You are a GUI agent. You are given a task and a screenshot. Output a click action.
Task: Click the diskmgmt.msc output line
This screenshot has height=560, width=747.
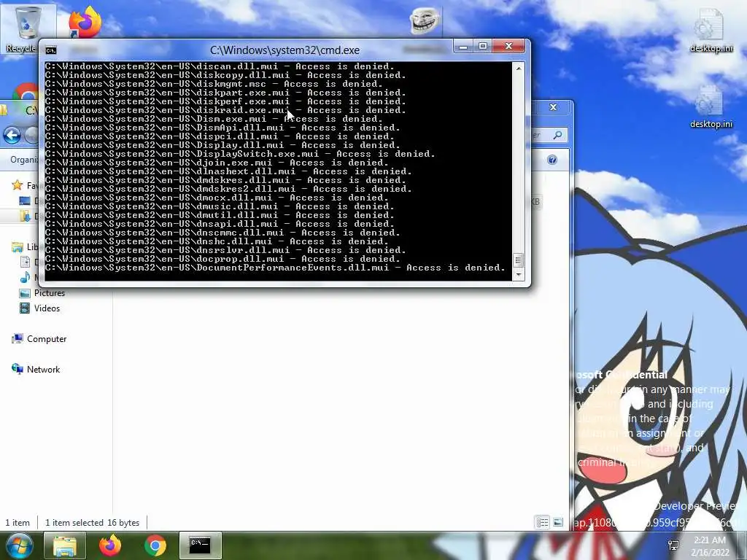coord(214,84)
